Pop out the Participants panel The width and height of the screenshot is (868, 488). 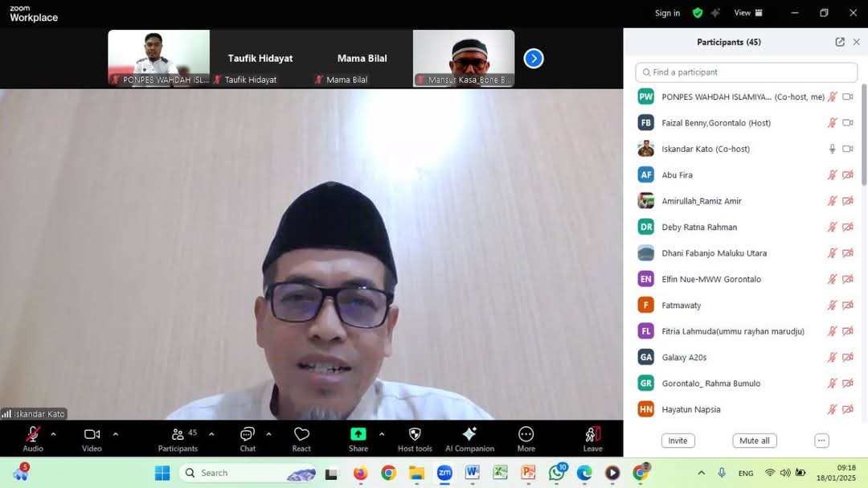click(840, 42)
